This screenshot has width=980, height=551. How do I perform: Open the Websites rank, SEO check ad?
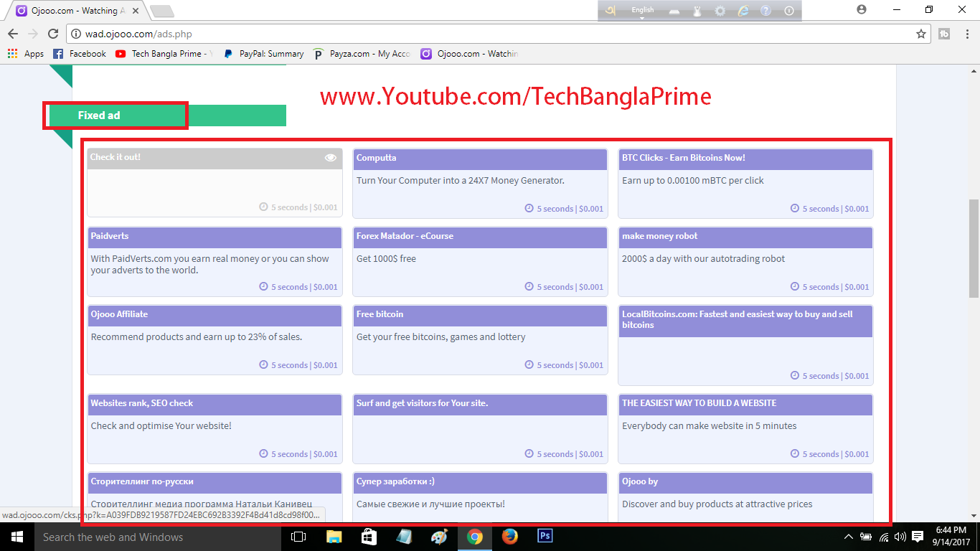coord(215,429)
